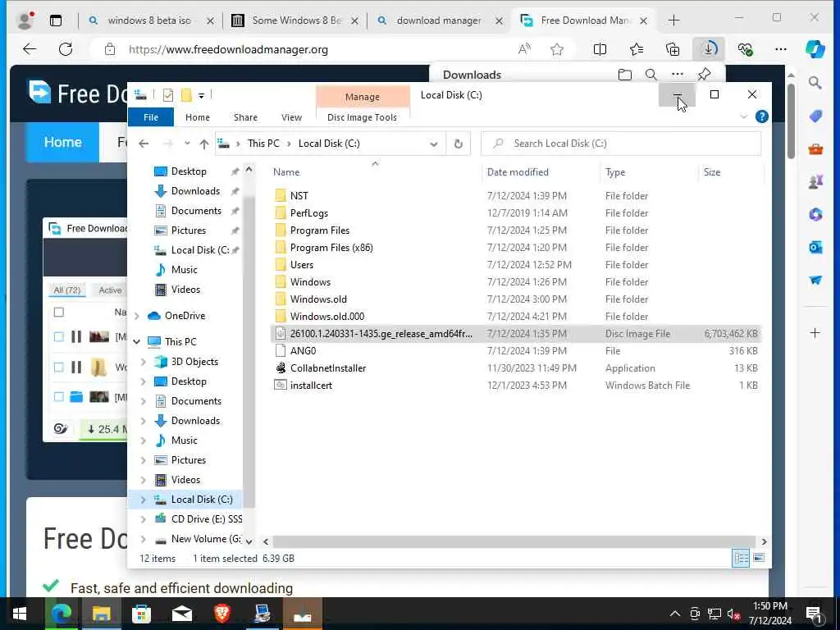The height and width of the screenshot is (630, 840).
Task: Open Edge sidebar search icon
Action: (x=815, y=83)
